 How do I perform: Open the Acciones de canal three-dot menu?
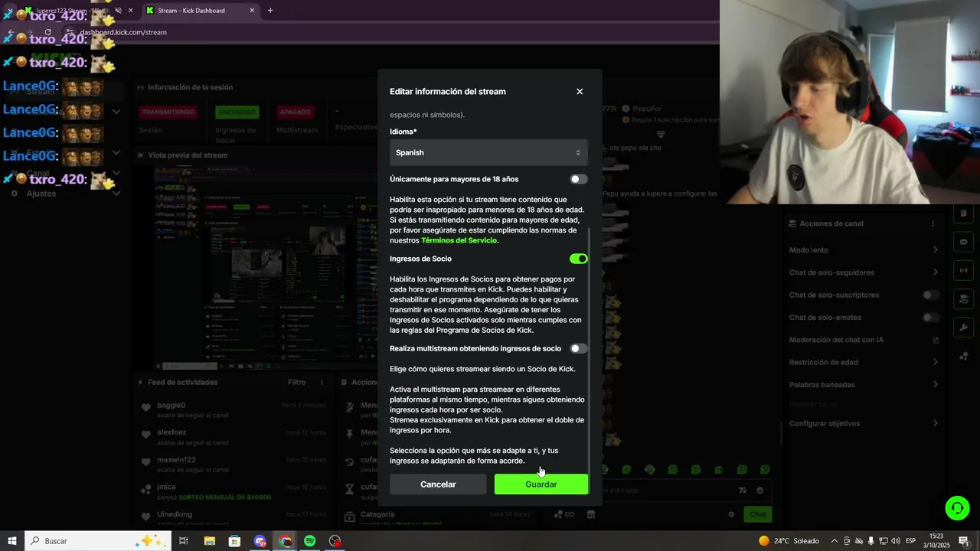933,223
